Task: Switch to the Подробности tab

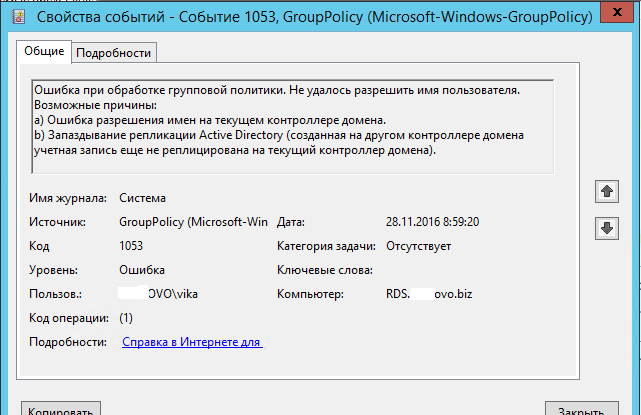Action: pos(114,53)
